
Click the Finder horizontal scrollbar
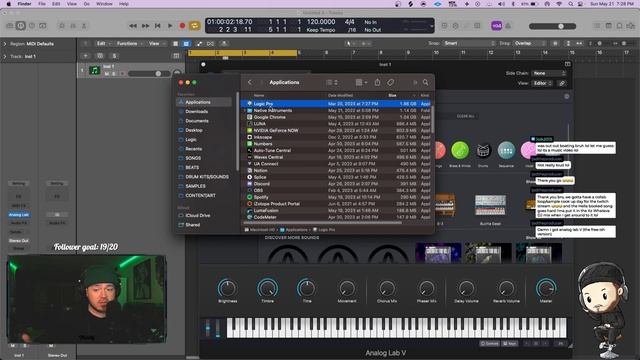(x=322, y=223)
